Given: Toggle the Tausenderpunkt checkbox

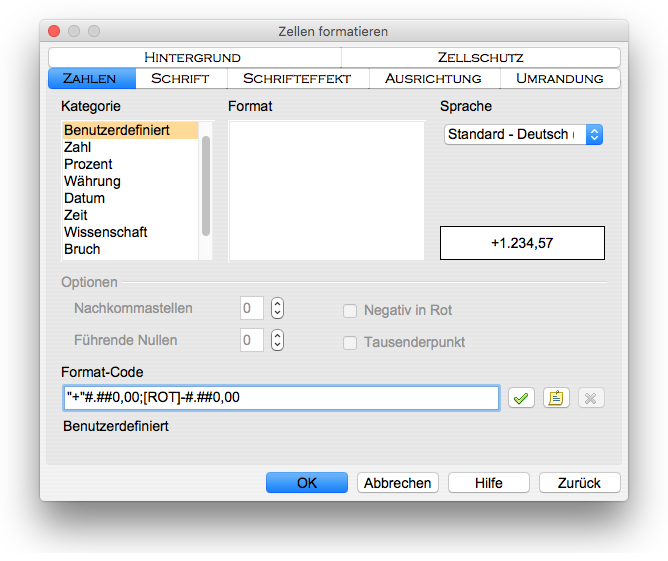Looking at the screenshot, I should point(350,342).
